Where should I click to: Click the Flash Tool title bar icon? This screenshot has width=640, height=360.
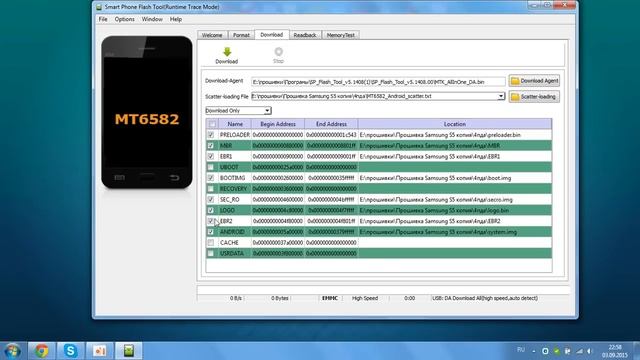pyautogui.click(x=99, y=7)
